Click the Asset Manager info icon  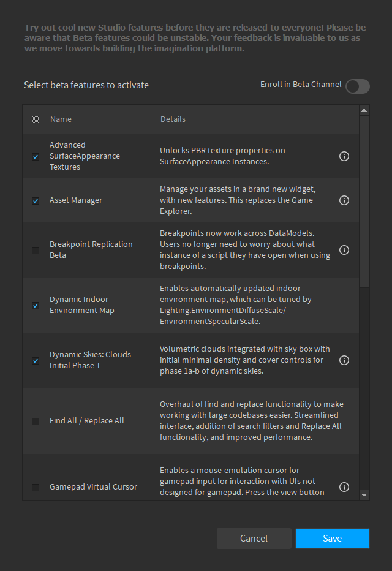pyautogui.click(x=344, y=200)
